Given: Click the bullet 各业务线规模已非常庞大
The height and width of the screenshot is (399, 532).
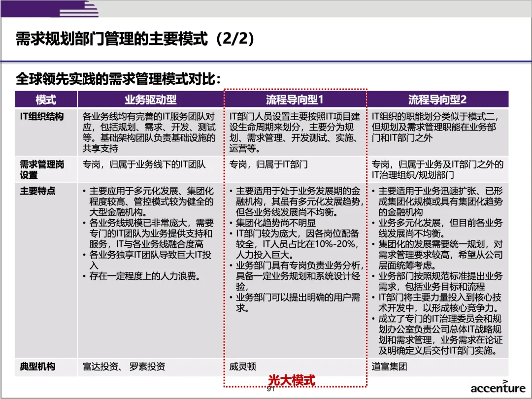Looking at the screenshot, I should click(x=148, y=233).
